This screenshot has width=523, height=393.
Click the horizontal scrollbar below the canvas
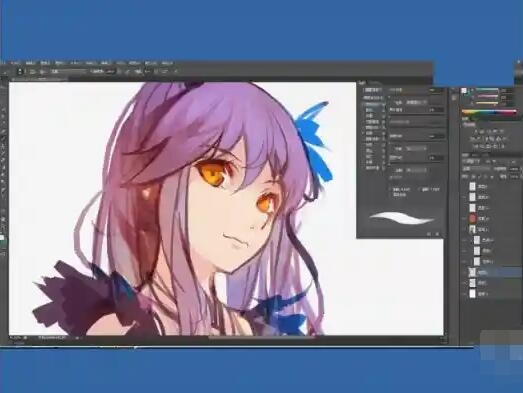(x=262, y=338)
